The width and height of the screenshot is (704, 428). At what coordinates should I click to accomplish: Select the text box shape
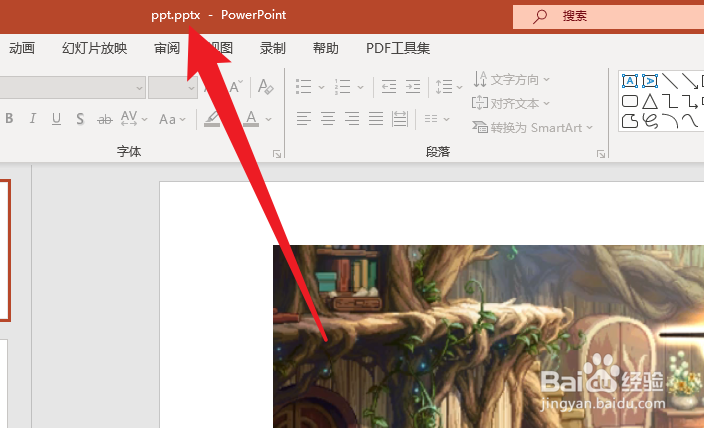[x=629, y=81]
